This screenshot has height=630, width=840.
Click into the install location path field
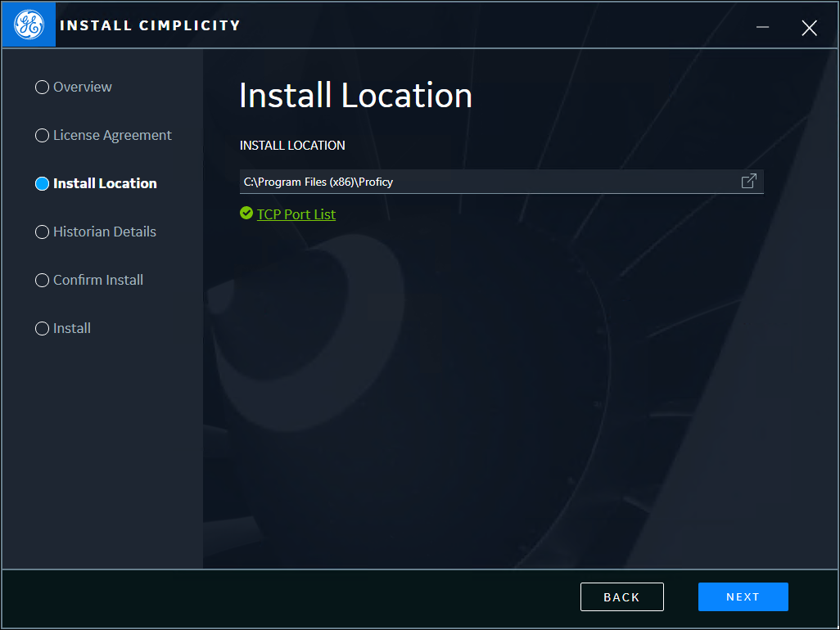pyautogui.click(x=501, y=182)
